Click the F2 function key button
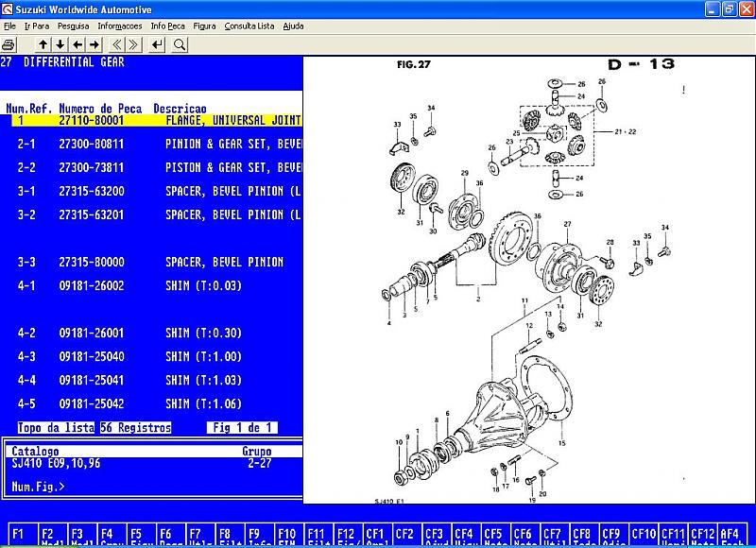The height and width of the screenshot is (548, 756). (53, 535)
